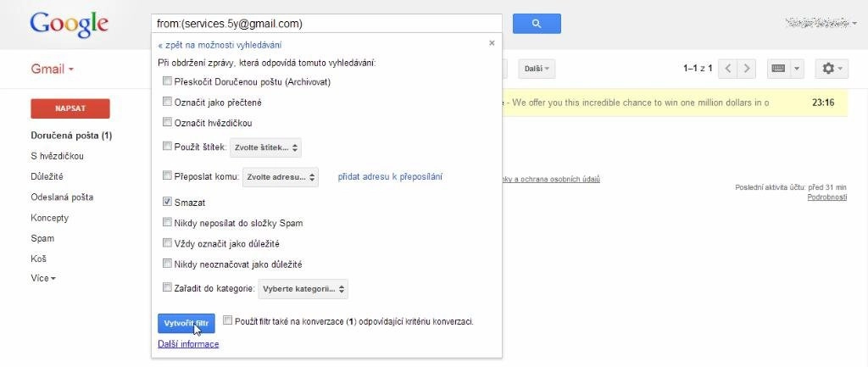Click the Google logo
The width and height of the screenshot is (868, 367).
pos(70,25)
